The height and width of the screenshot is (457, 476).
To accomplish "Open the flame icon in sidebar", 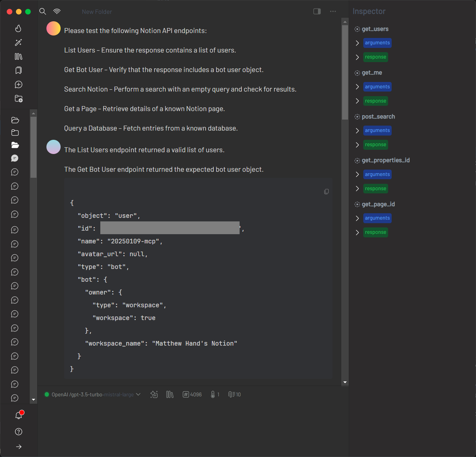I will pyautogui.click(x=18, y=28).
